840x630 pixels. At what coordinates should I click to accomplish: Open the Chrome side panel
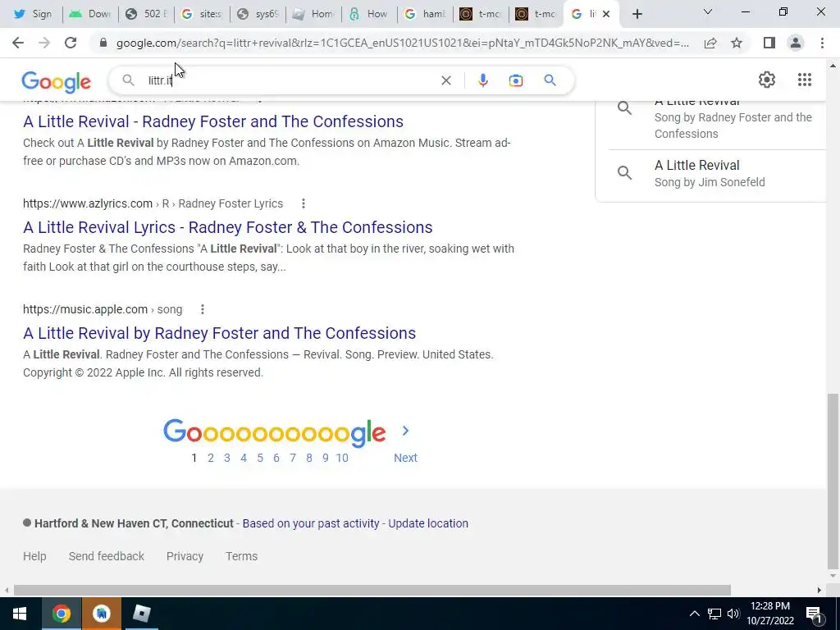tap(769, 43)
